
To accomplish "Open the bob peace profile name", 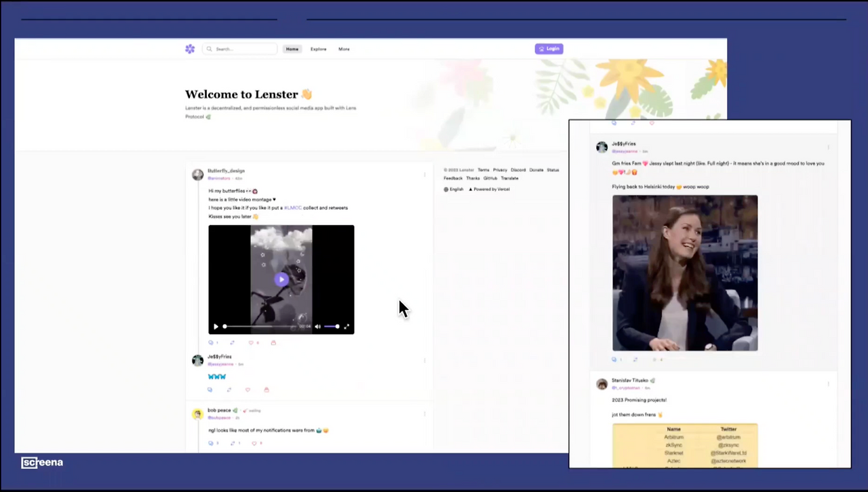I will [219, 410].
